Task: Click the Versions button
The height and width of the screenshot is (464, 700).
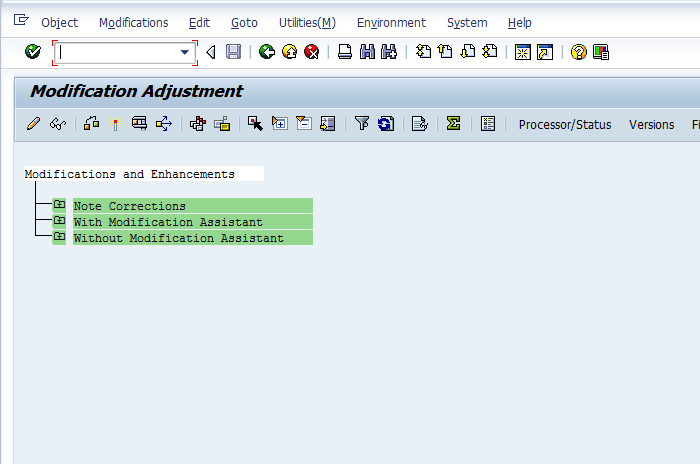Action: [x=651, y=125]
